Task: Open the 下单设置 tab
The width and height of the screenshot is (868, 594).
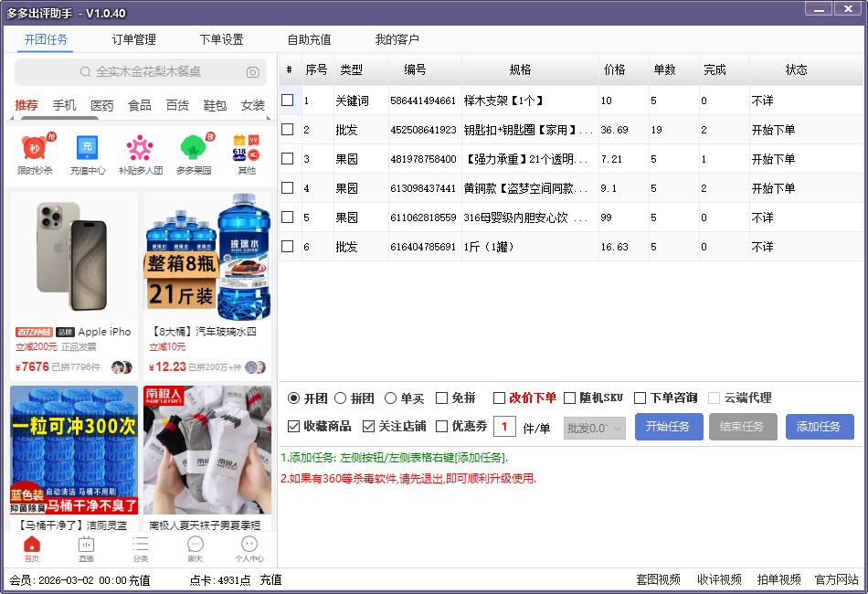Action: click(x=221, y=39)
